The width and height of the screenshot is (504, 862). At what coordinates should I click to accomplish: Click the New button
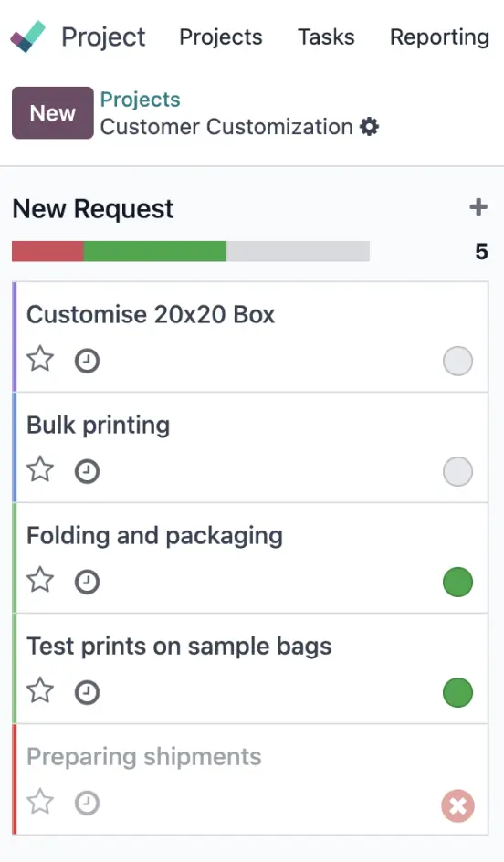click(x=53, y=112)
